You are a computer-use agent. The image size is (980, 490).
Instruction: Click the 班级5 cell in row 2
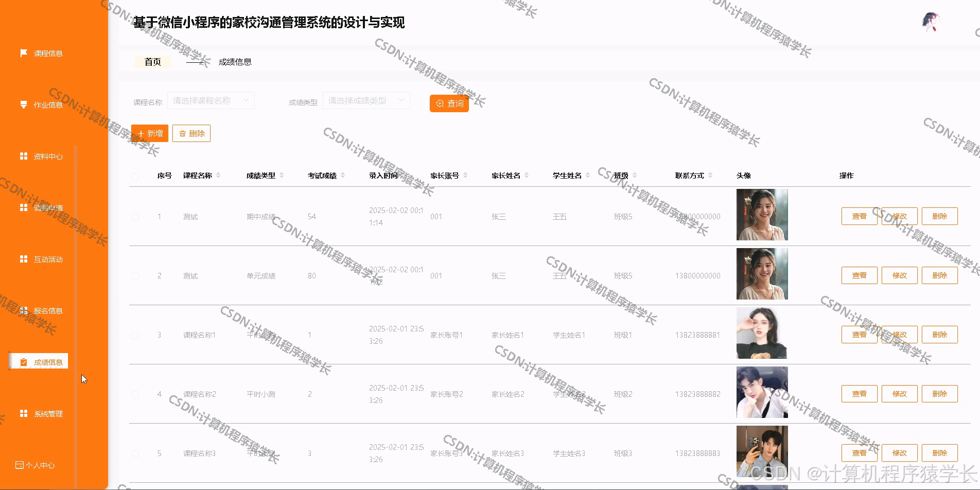pyautogui.click(x=623, y=276)
